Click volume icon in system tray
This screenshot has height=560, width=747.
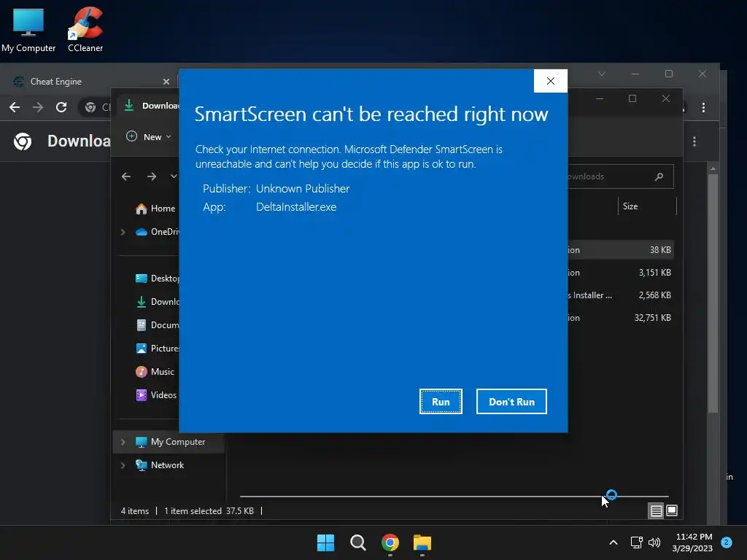(654, 542)
